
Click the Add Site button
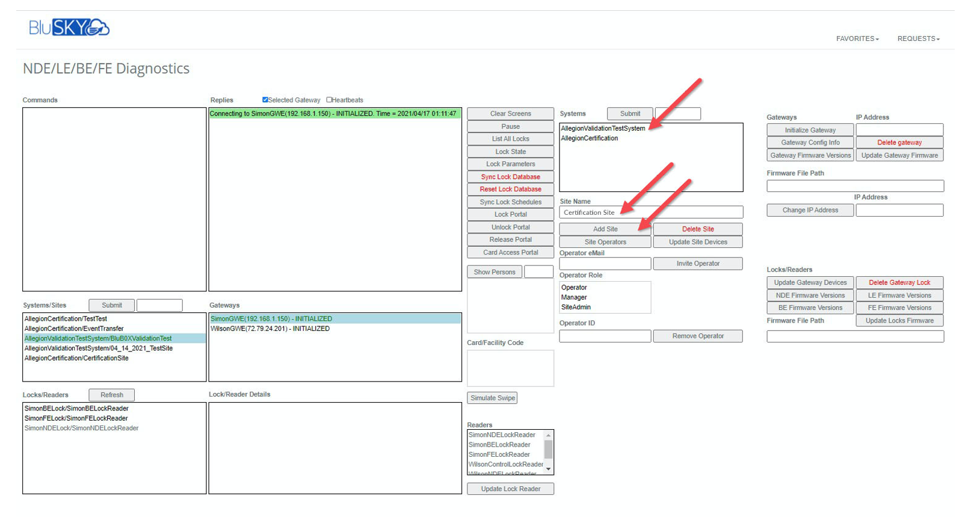pos(605,229)
